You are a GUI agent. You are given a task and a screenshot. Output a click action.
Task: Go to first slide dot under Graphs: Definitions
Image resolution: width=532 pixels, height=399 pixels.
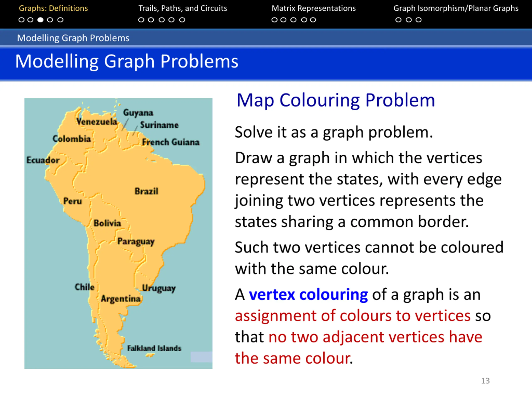21,20
